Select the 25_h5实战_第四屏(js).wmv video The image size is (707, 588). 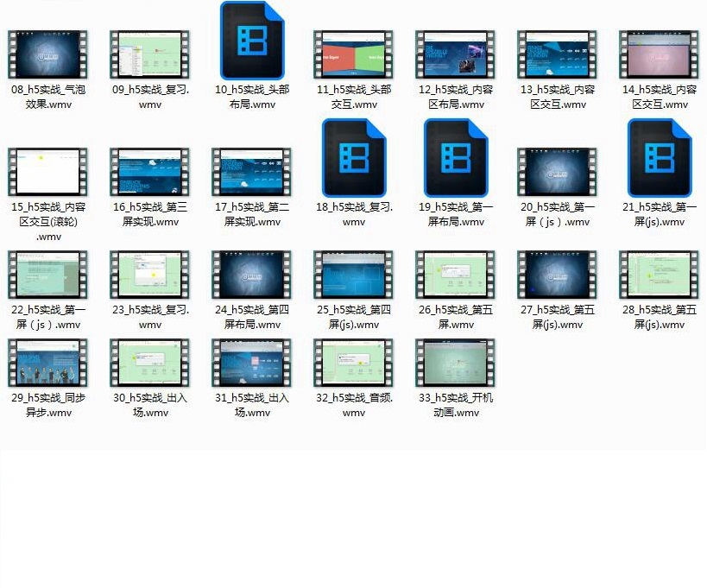pyautogui.click(x=353, y=275)
